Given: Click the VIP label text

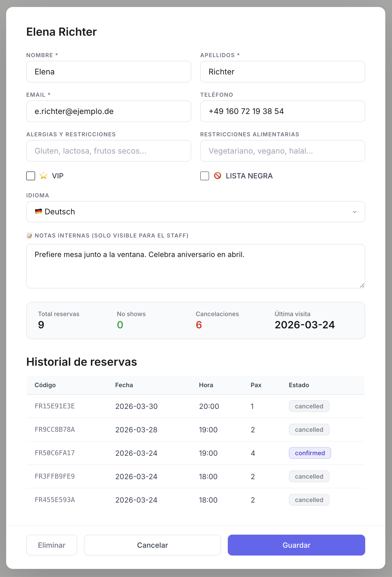Looking at the screenshot, I should click(58, 176).
